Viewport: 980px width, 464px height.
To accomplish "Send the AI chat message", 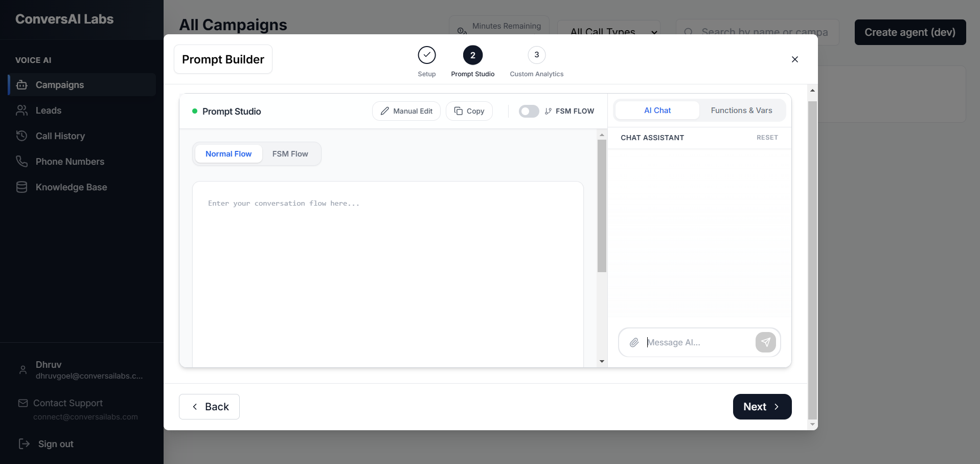I will (x=766, y=342).
